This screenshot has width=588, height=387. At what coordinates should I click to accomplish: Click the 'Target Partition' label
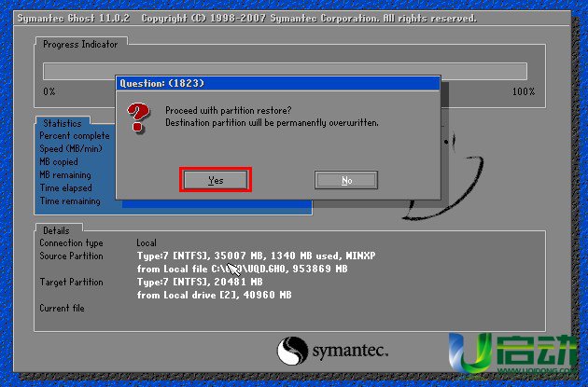coord(71,282)
